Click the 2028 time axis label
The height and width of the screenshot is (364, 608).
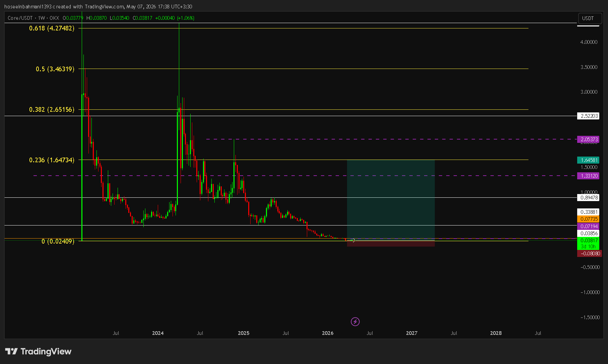click(x=496, y=333)
